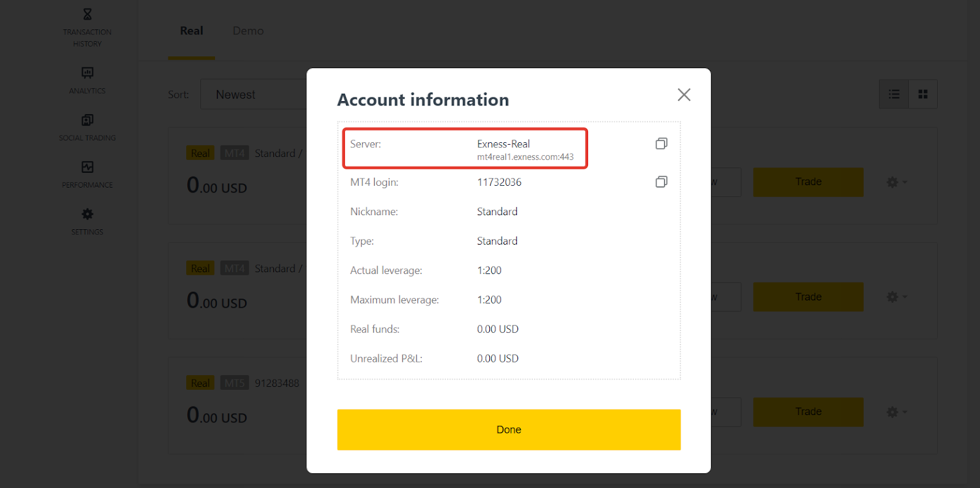Close the Account information dialog
Viewport: 980px width, 488px height.
point(684,94)
